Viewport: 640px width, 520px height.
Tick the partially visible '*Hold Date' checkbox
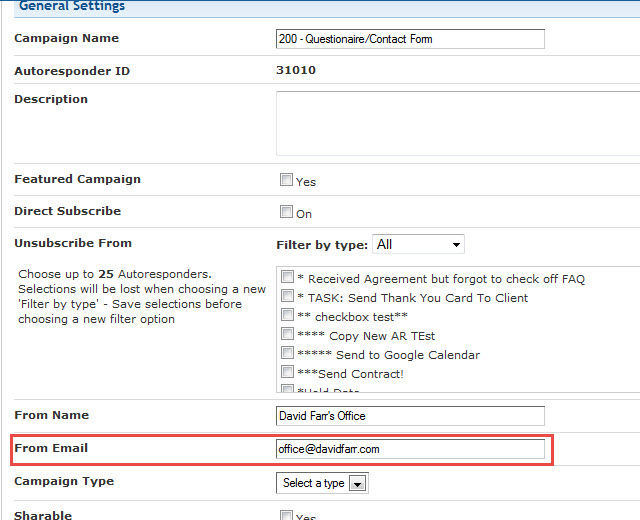pos(288,390)
